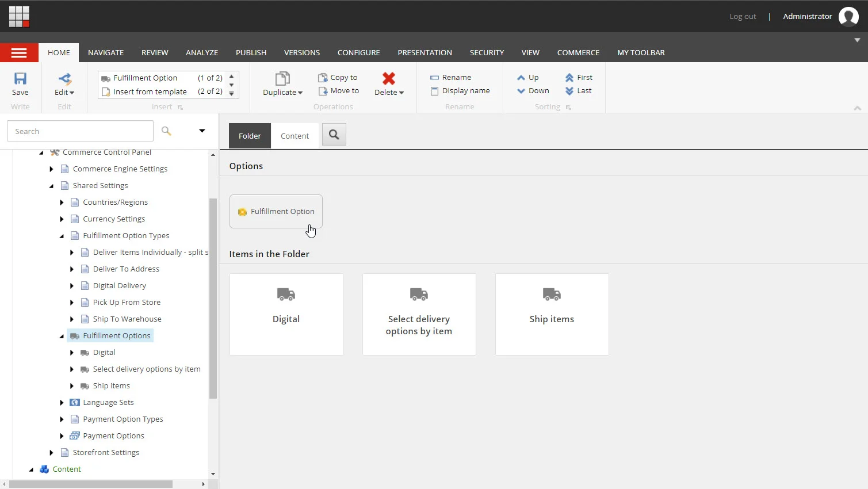Save the item with the floppy disk icon
The width and height of the screenshot is (868, 489).
point(20,79)
